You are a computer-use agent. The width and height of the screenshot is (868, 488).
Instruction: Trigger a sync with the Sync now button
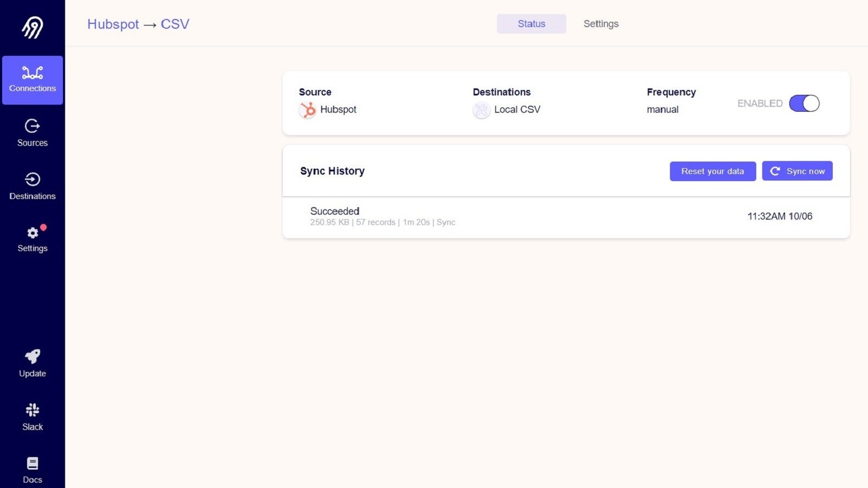[797, 171]
